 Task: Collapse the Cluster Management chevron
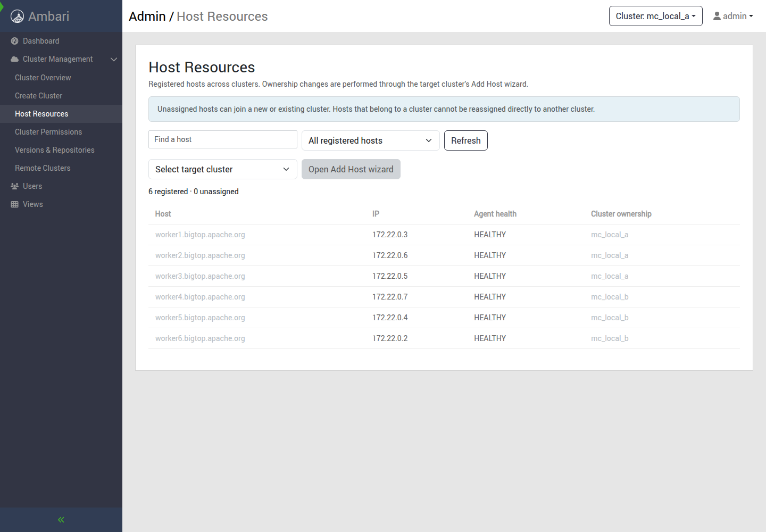point(114,59)
